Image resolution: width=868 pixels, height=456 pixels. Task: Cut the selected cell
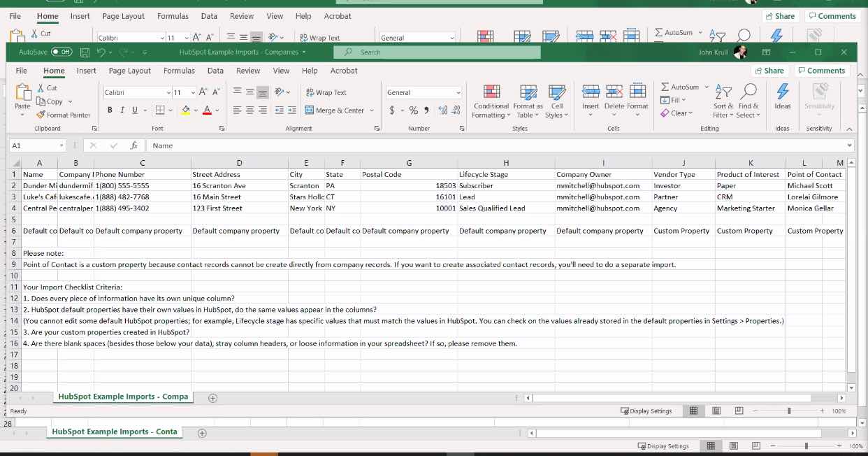(x=47, y=88)
